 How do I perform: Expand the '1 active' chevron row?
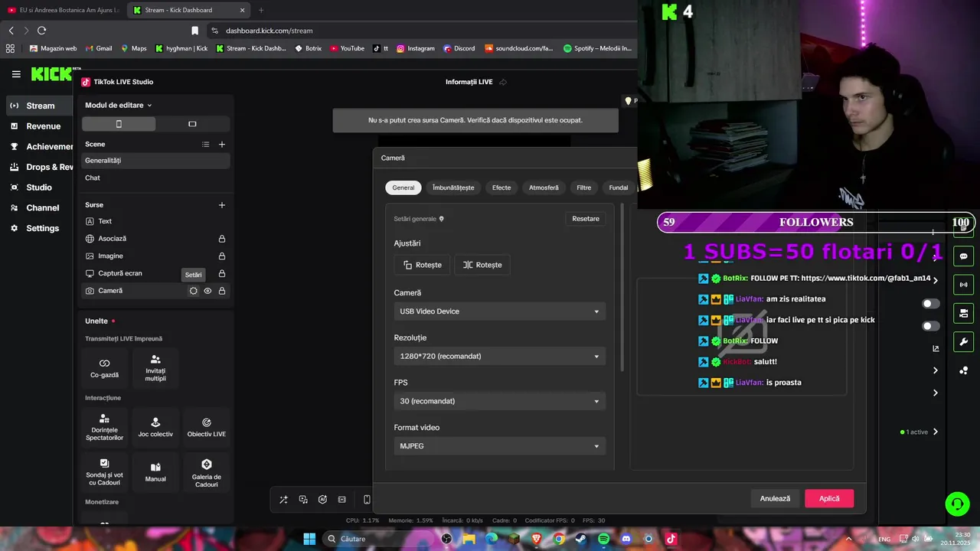point(936,432)
